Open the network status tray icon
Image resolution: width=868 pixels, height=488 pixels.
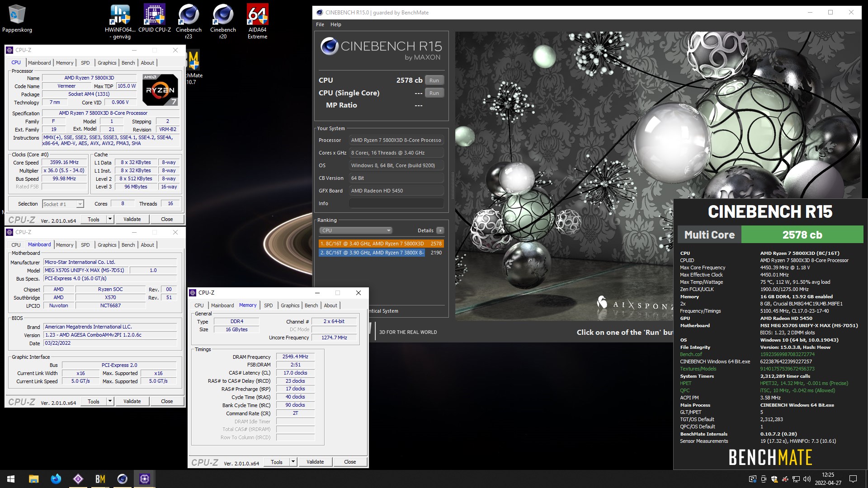796,479
